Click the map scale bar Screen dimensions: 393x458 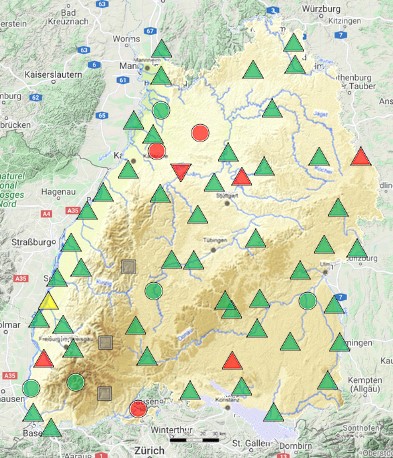[x=194, y=440]
